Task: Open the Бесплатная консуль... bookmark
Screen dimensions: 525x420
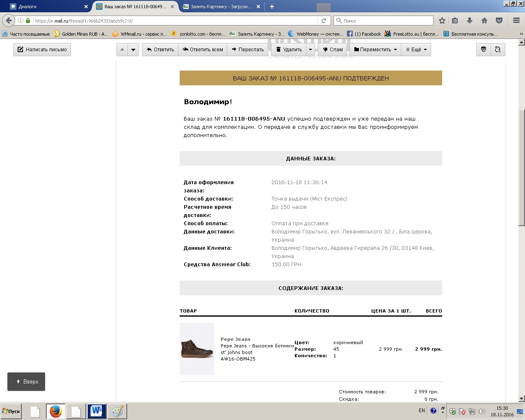Action: coord(471,34)
